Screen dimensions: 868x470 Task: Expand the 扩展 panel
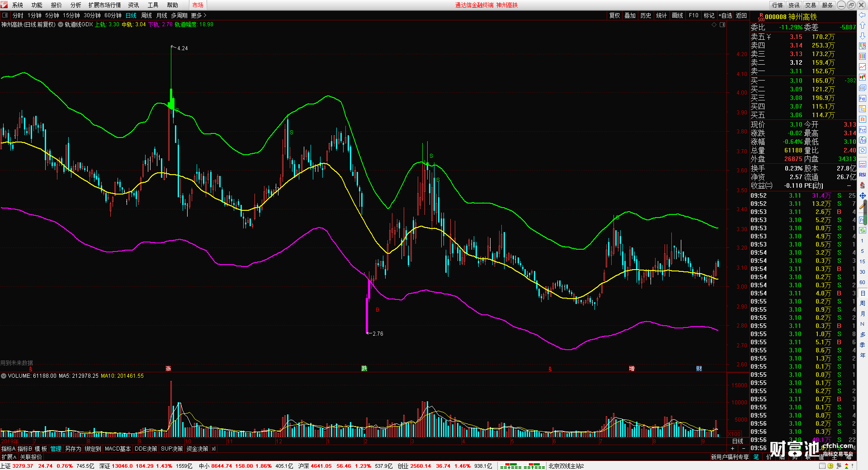[x=9, y=457]
